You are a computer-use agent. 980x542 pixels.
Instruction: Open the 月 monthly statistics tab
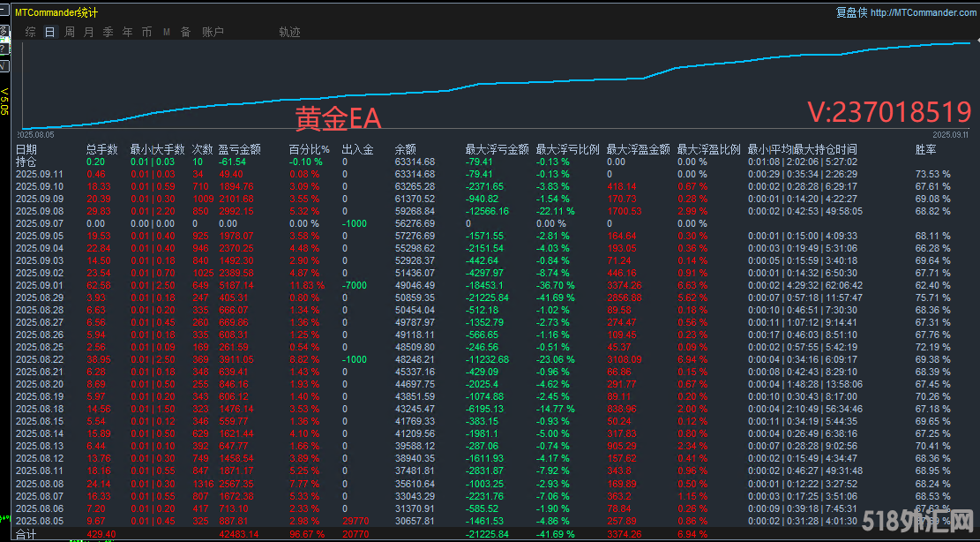[x=88, y=32]
